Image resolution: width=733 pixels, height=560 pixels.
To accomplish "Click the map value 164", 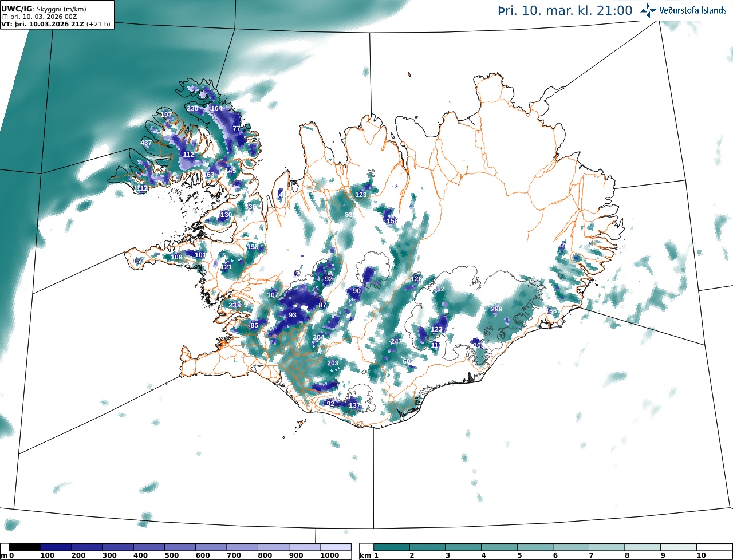I will (216, 108).
